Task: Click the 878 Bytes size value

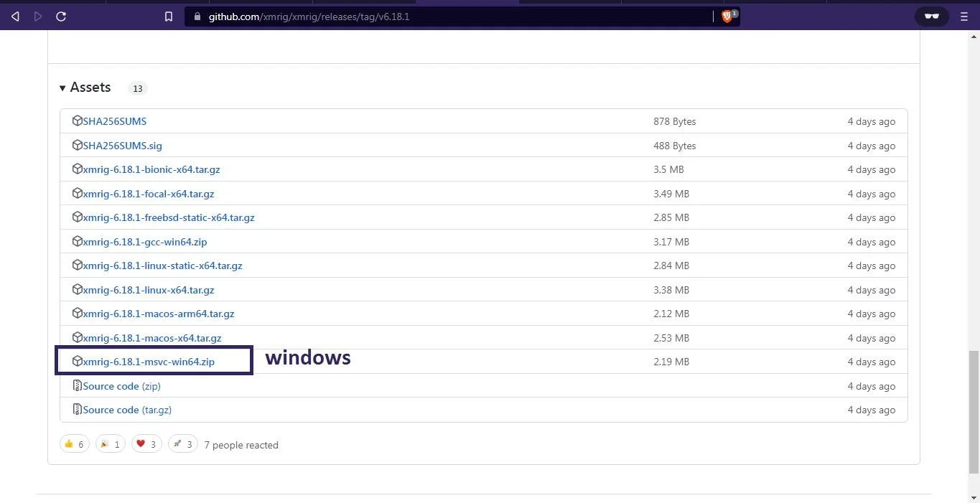Action: point(675,121)
